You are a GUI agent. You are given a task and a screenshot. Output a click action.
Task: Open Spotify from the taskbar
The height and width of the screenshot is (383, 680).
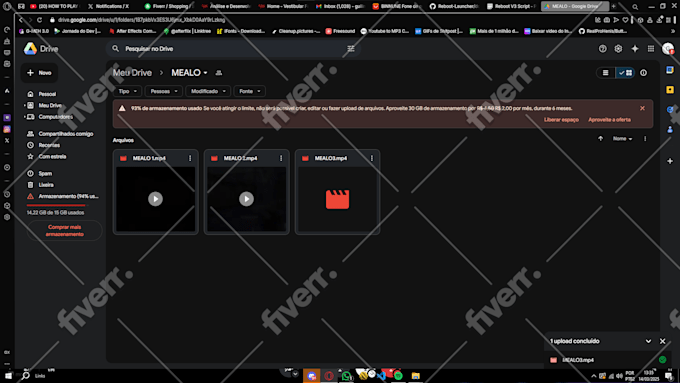pos(398,376)
